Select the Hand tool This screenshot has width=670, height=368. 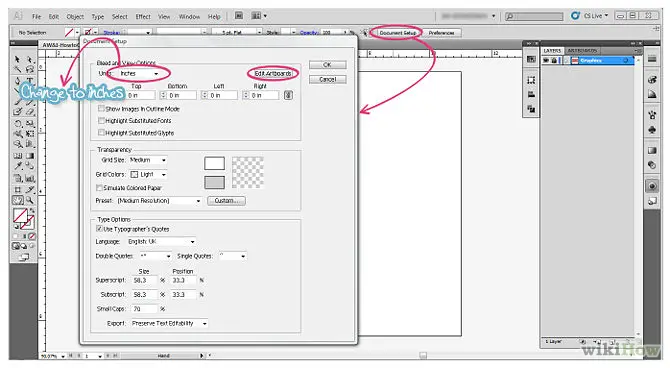click(18, 200)
